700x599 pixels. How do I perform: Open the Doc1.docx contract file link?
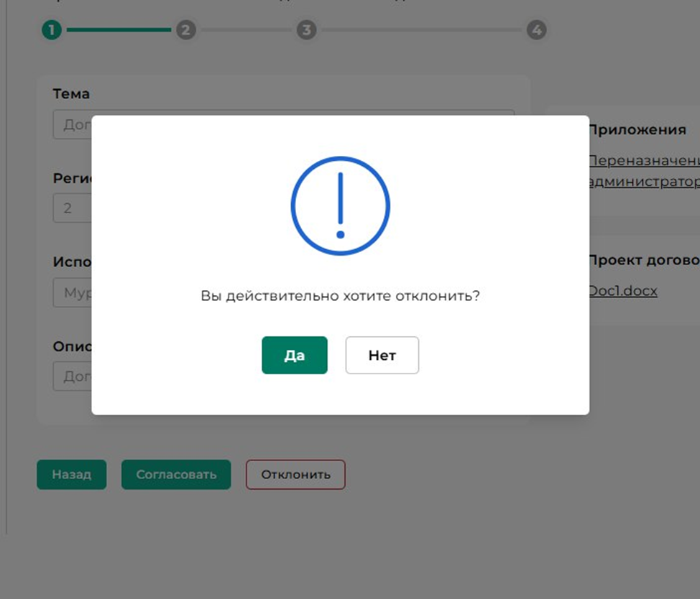pos(623,291)
